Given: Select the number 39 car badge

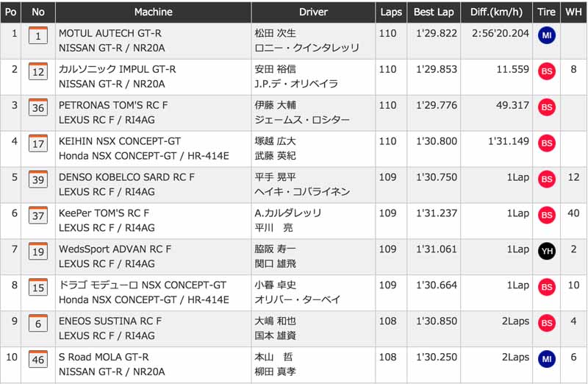Looking at the screenshot, I should point(38,179).
